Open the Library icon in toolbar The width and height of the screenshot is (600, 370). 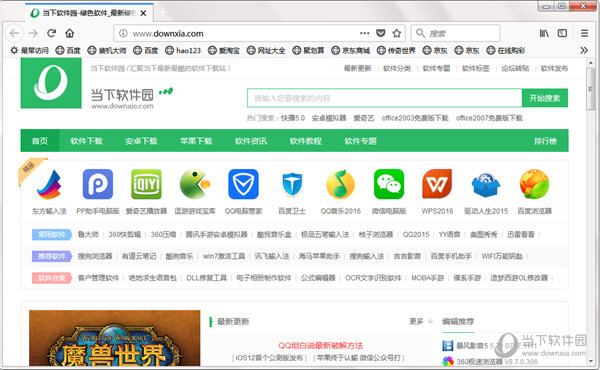(544, 33)
